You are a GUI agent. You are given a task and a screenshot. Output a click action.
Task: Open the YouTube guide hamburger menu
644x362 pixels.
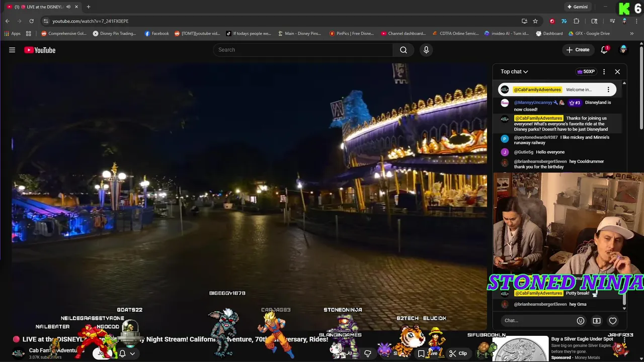click(x=12, y=50)
